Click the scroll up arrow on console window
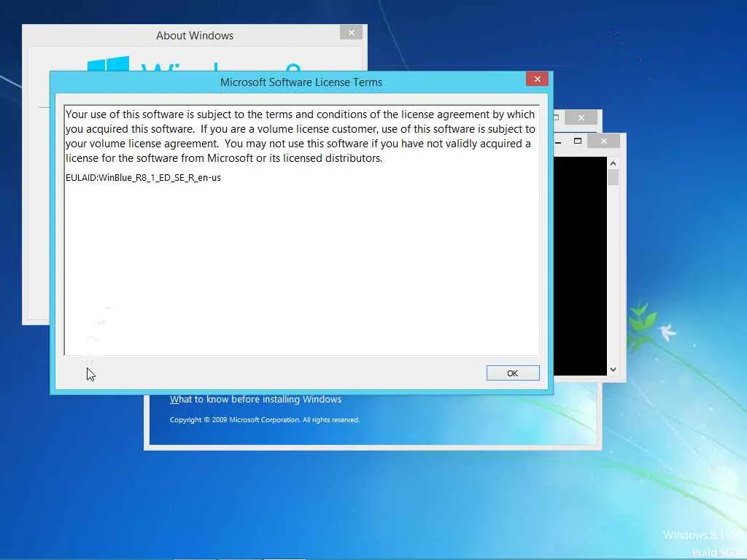Viewport: 747px width, 560px height. 613,163
